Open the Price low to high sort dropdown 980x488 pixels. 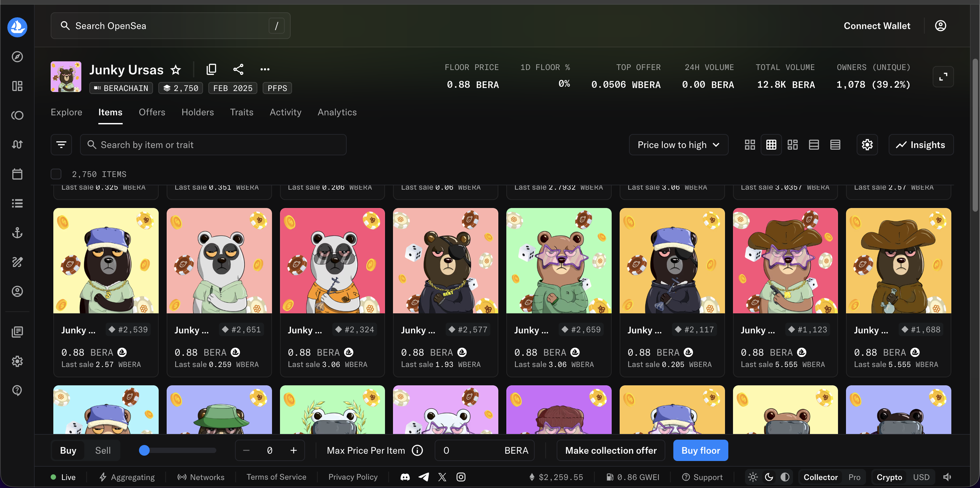click(679, 145)
